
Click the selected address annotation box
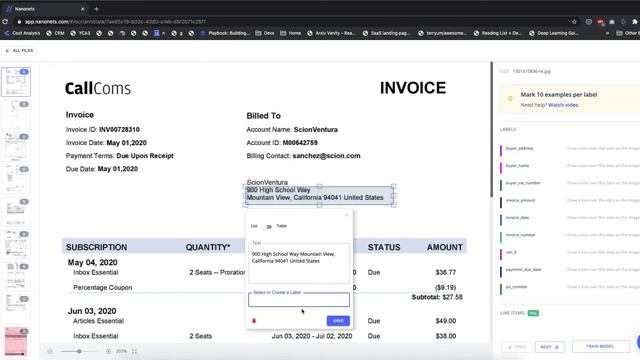coord(319,196)
